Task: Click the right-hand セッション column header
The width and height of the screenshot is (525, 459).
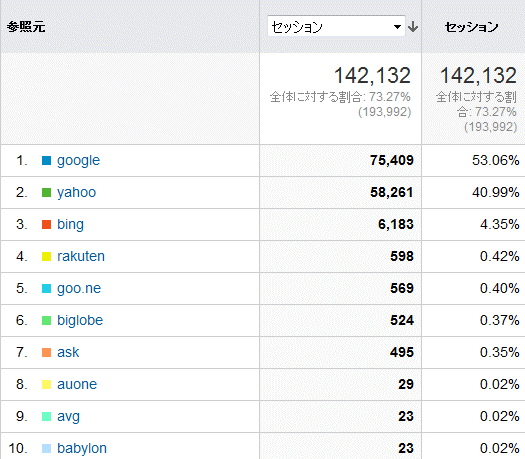Action: [x=471, y=27]
